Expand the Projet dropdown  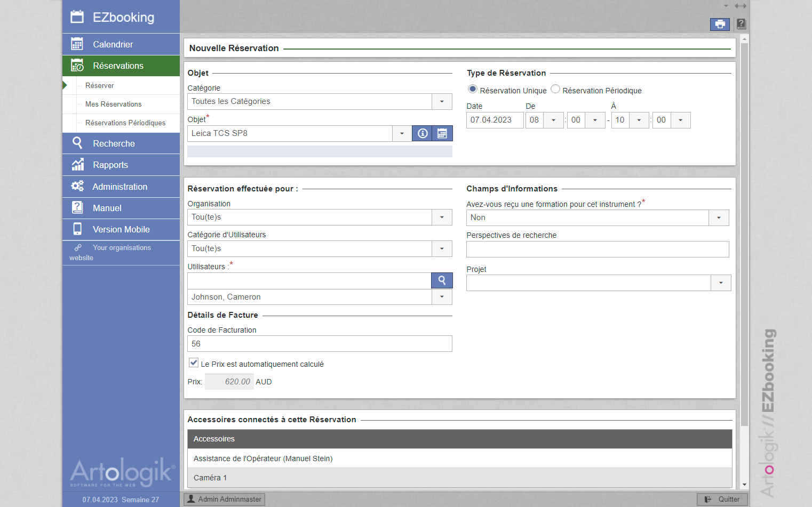click(x=721, y=283)
